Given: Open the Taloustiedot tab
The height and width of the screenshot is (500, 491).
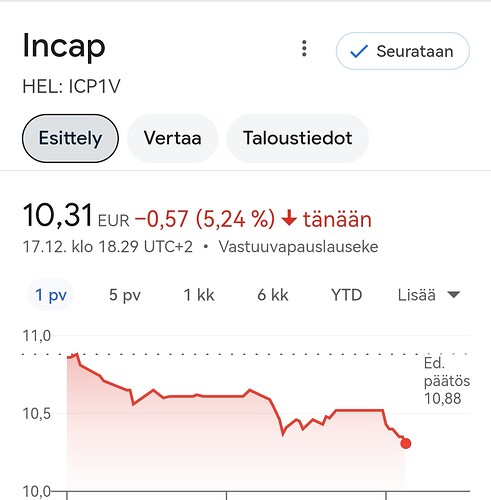Looking at the screenshot, I should coord(297,138).
